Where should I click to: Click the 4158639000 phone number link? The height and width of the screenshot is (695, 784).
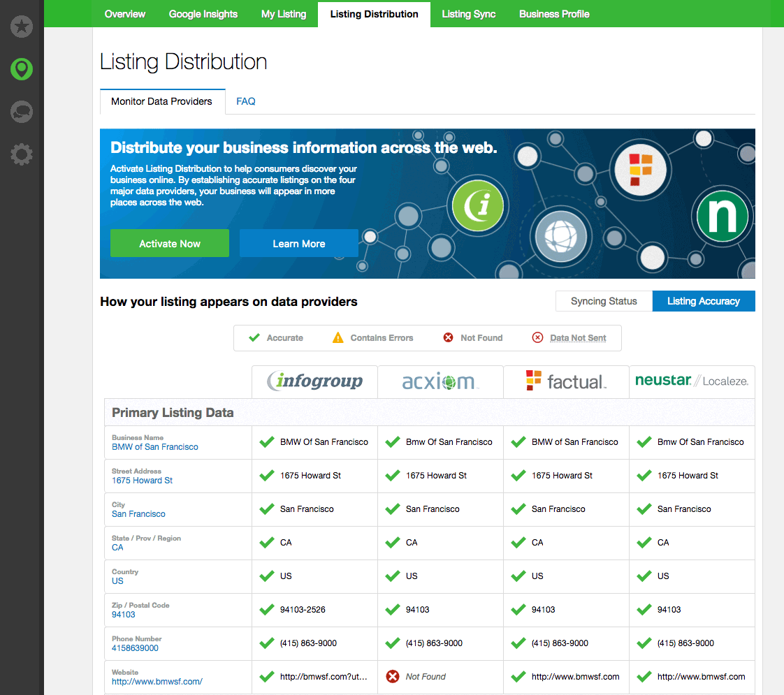[135, 648]
